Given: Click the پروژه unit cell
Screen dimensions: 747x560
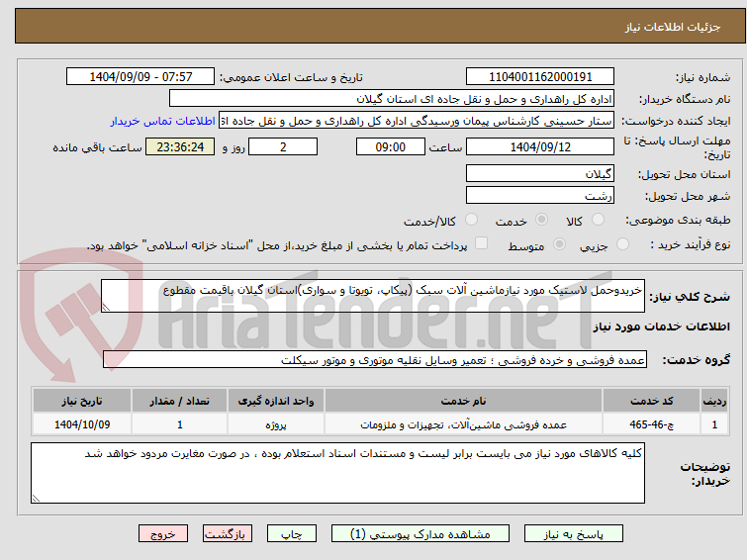Looking at the screenshot, I should (276, 424).
